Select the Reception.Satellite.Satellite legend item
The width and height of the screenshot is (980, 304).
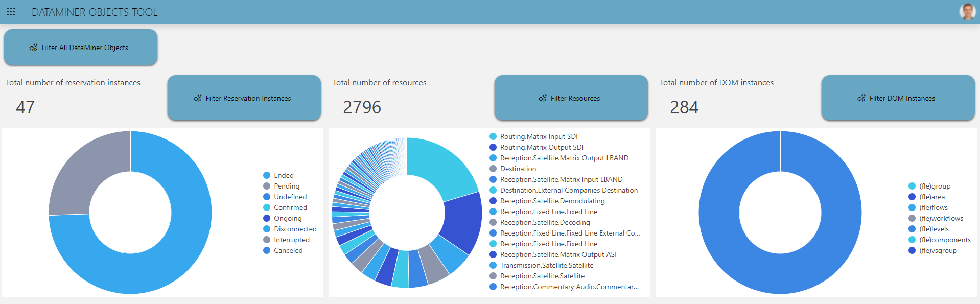(537, 276)
